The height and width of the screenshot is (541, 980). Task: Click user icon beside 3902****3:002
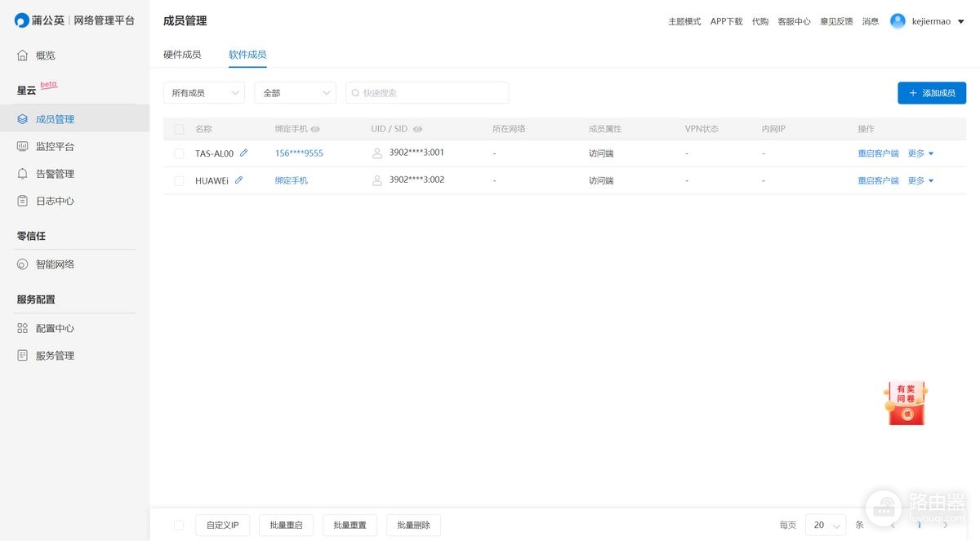(x=377, y=181)
